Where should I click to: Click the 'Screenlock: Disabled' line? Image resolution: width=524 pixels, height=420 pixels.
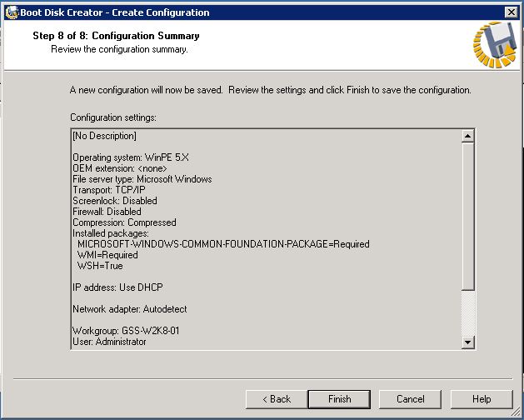tap(115, 201)
